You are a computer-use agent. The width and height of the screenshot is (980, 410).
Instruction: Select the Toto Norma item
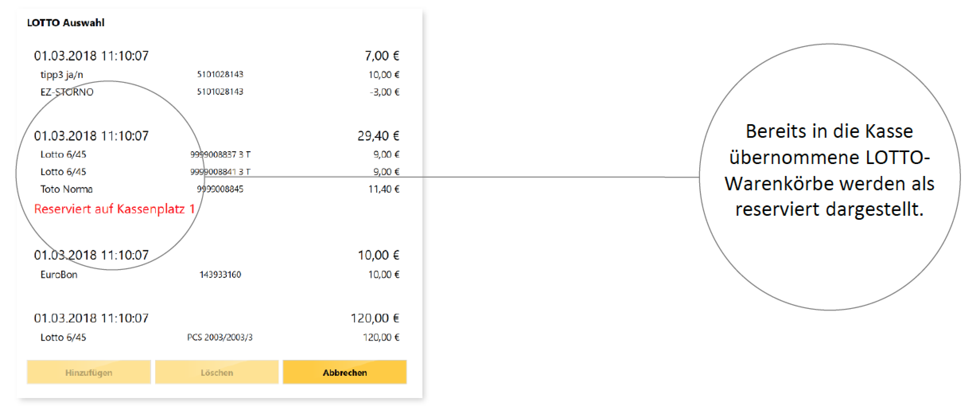[217, 189]
